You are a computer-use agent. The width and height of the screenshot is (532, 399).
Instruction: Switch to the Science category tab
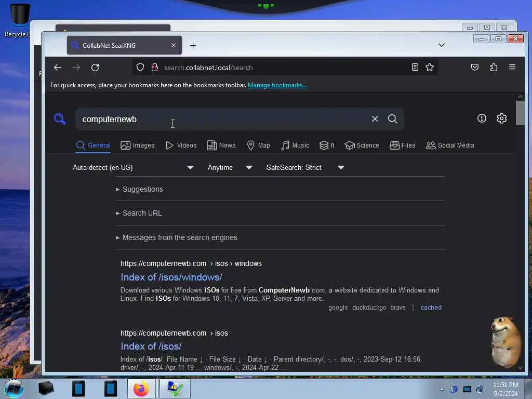[x=362, y=145]
